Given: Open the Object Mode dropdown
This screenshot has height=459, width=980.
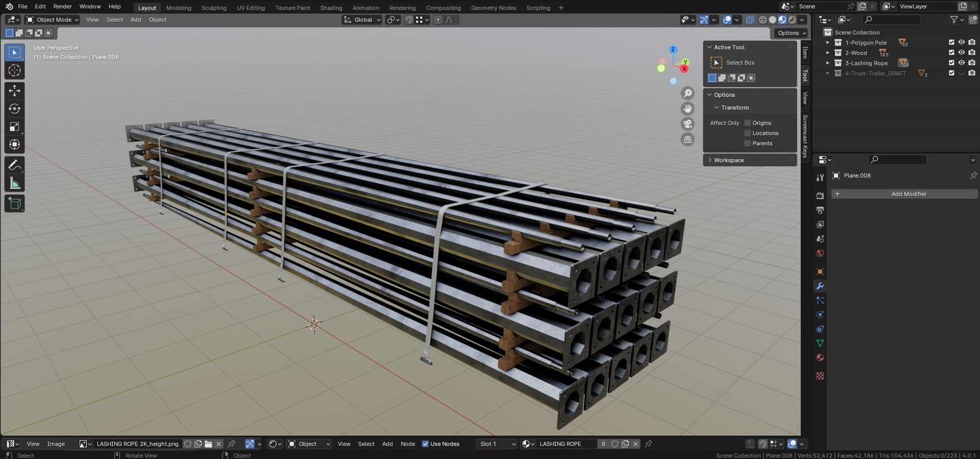Looking at the screenshot, I should (53, 19).
